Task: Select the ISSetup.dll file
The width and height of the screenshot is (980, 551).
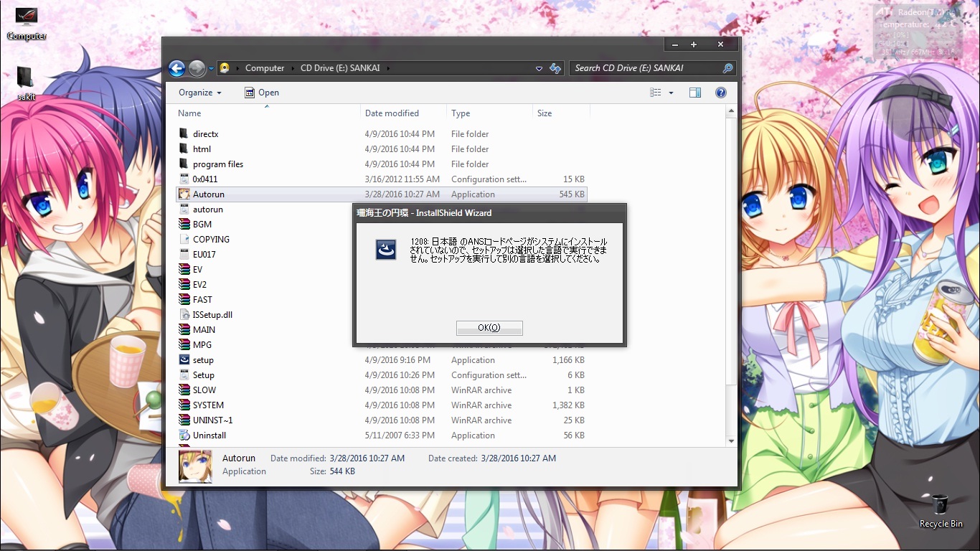Action: 212,315
